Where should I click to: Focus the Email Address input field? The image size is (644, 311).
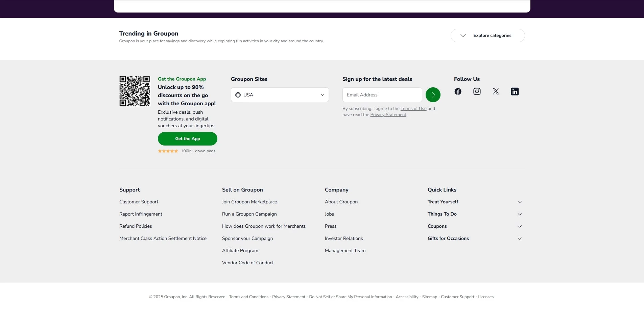coord(382,95)
